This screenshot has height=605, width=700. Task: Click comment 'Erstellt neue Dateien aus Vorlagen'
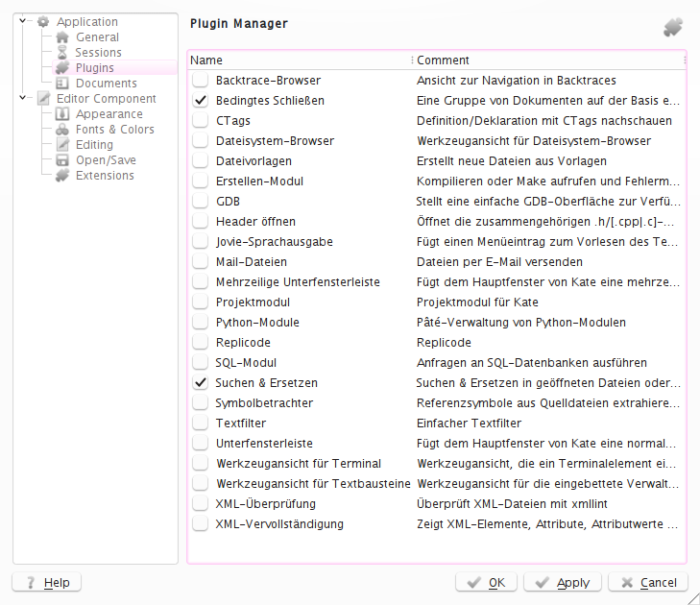(x=512, y=161)
